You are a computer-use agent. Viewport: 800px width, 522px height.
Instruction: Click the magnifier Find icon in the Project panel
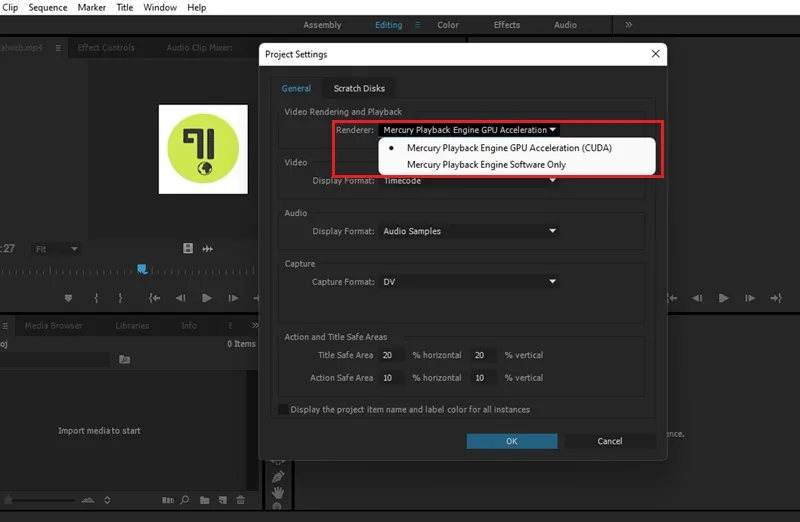[185, 500]
